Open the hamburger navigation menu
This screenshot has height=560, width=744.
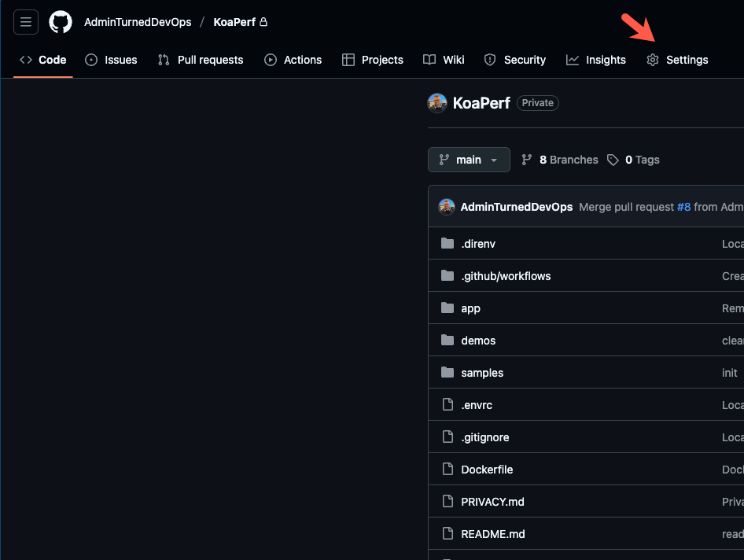[26, 22]
